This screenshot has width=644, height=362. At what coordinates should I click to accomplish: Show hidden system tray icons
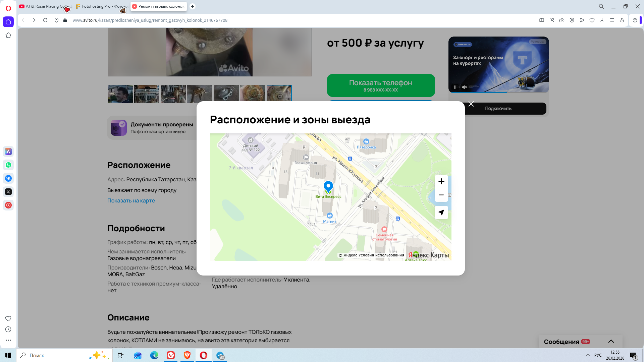[x=588, y=355]
